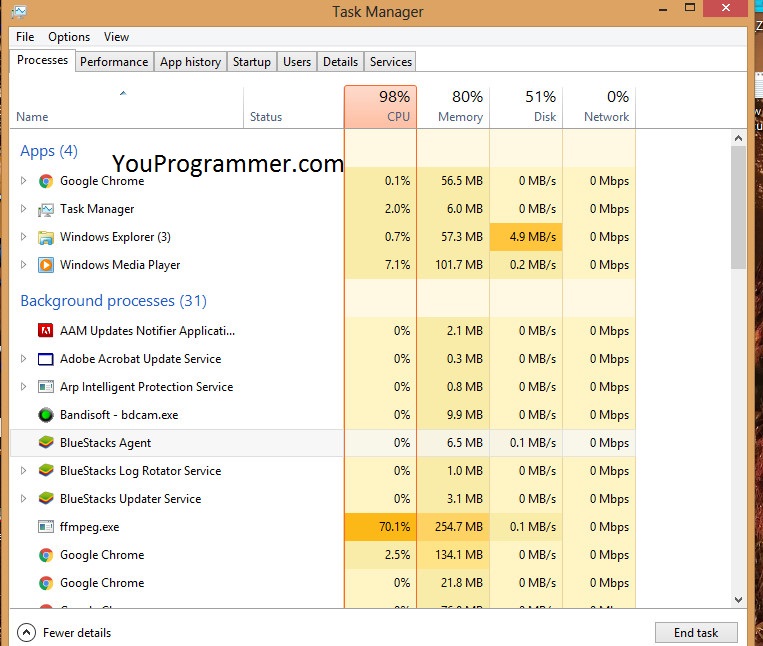Open the View menu
Screen dimensions: 763x646
tap(116, 37)
